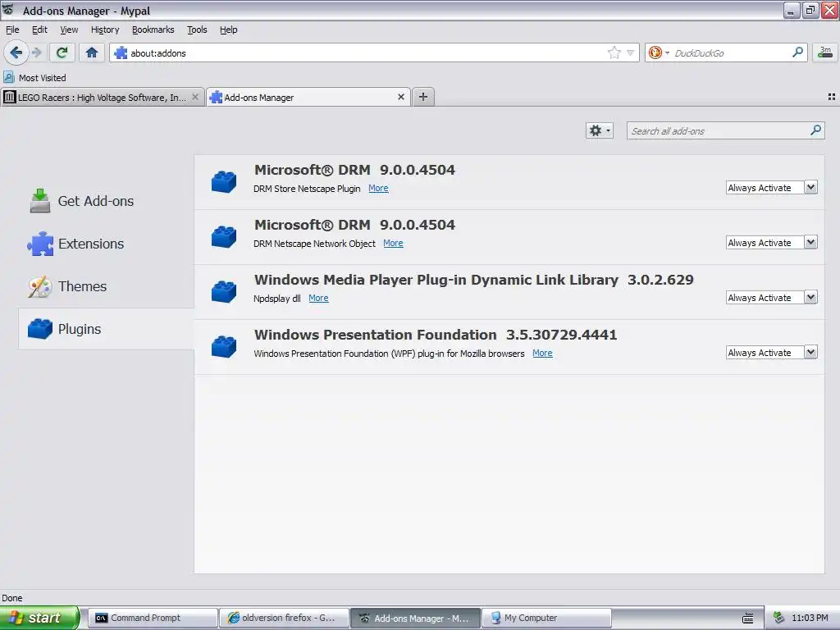Open the bookmark dropdown arrow next to the star
840x630 pixels.
631,52
